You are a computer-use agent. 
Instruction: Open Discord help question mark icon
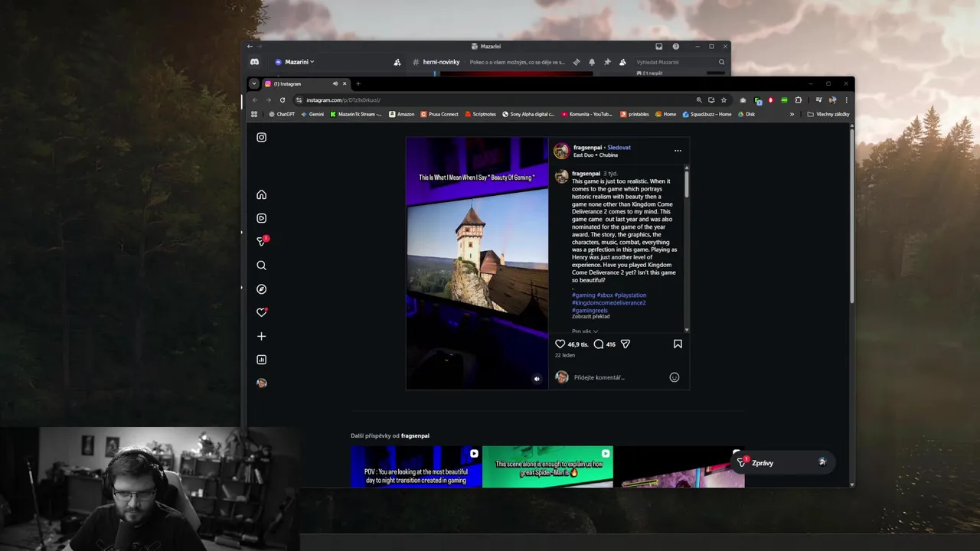tap(675, 47)
